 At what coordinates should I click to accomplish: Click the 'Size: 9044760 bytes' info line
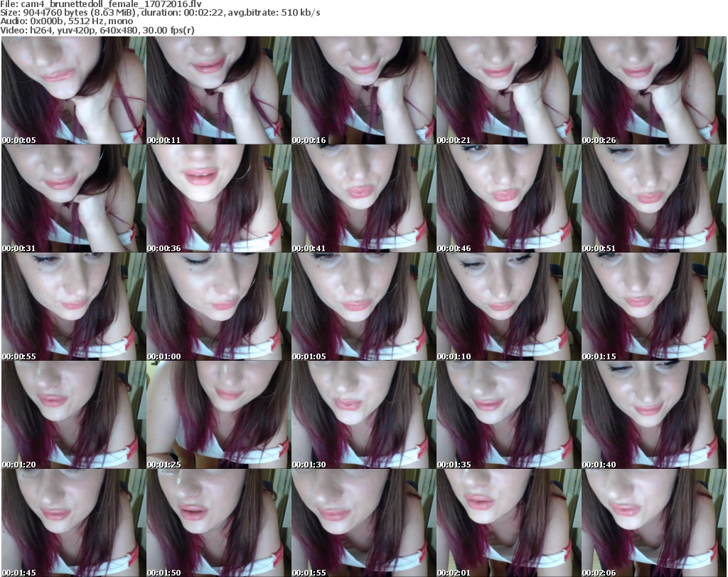[x=160, y=13]
